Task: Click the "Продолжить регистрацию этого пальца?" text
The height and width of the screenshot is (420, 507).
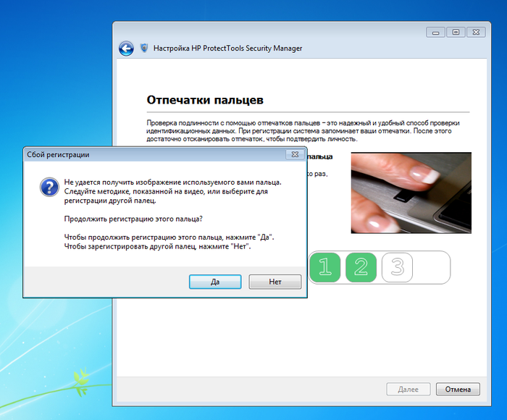Action: (x=133, y=219)
